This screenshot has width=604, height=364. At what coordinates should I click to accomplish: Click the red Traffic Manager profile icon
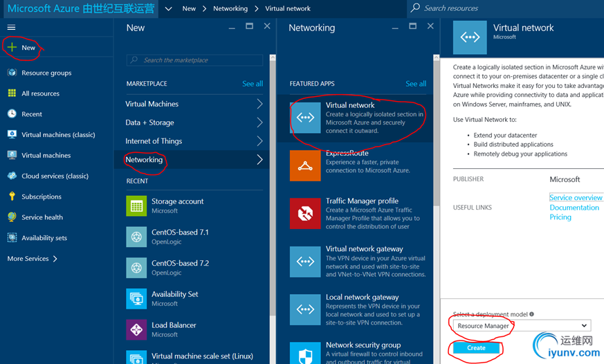pos(305,213)
